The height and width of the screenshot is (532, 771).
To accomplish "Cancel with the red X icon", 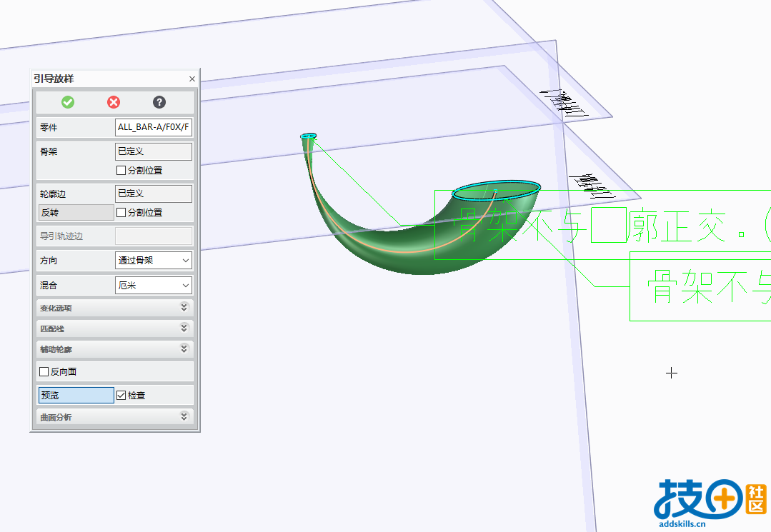I will point(114,102).
